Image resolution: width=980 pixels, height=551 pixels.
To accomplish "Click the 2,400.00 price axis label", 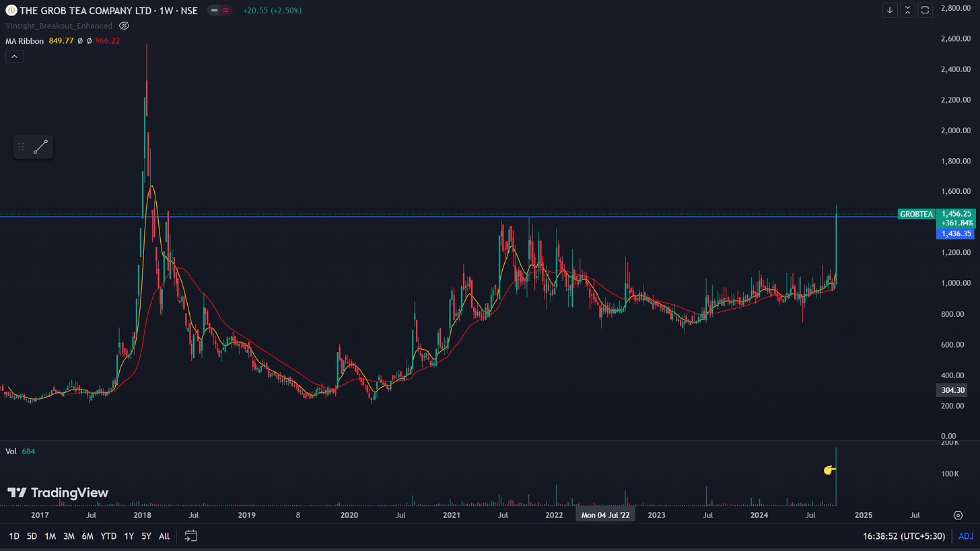I will tap(955, 69).
